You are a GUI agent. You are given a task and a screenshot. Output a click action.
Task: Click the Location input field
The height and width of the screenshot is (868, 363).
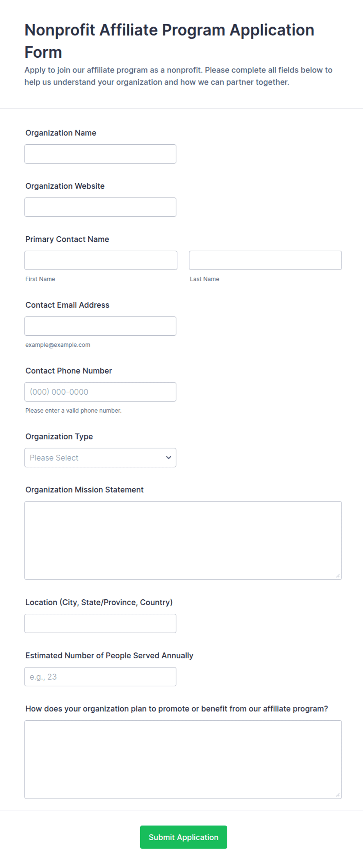click(x=100, y=624)
